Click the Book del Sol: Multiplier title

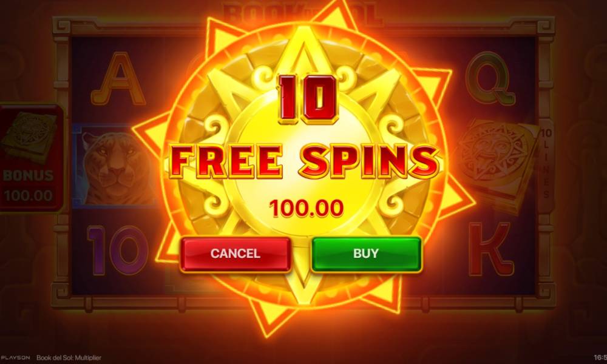(69, 358)
